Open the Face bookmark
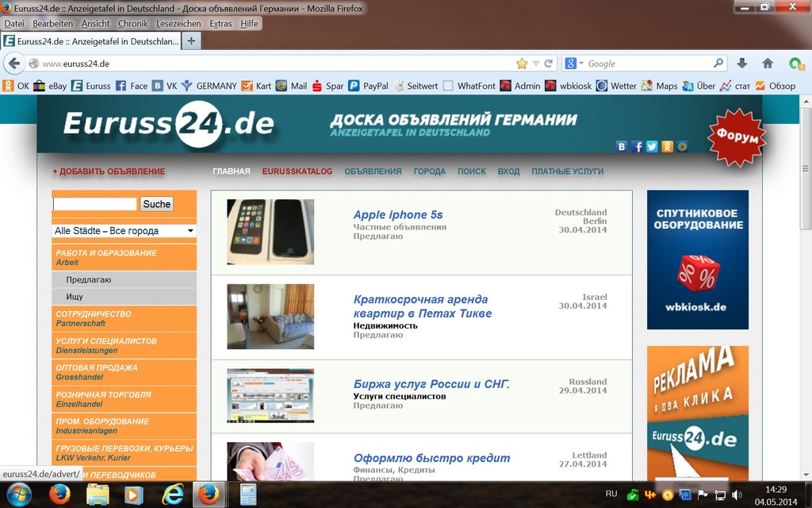This screenshot has height=508, width=812. 132,86
